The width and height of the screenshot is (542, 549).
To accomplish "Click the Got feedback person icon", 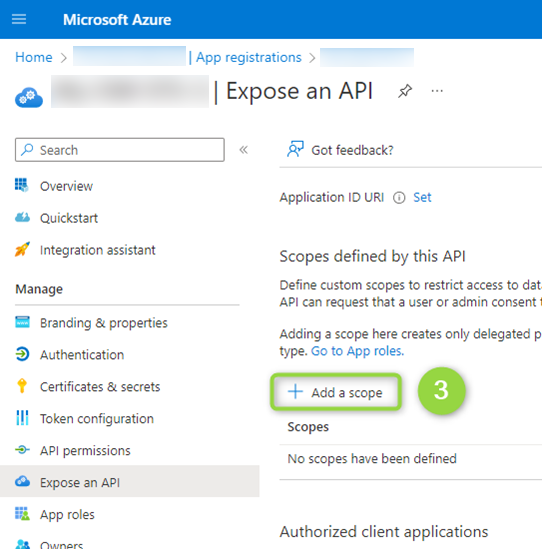I will pos(295,149).
